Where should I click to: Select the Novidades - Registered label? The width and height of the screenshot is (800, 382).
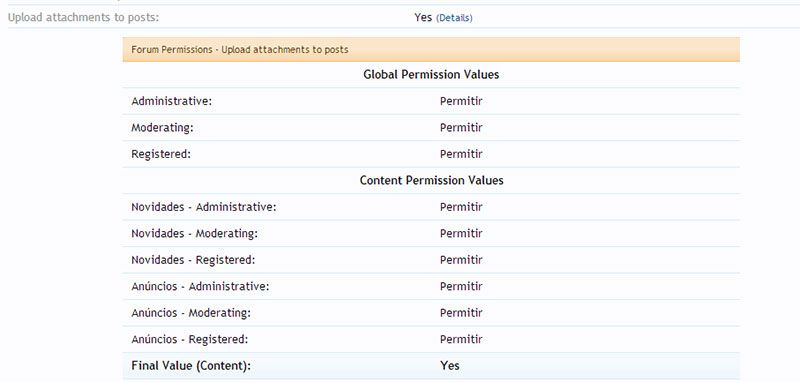193,260
